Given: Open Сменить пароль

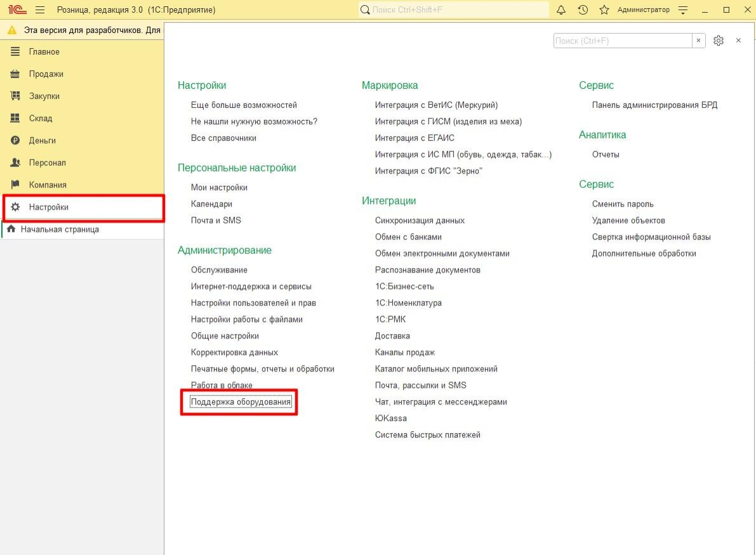Looking at the screenshot, I should (623, 204).
